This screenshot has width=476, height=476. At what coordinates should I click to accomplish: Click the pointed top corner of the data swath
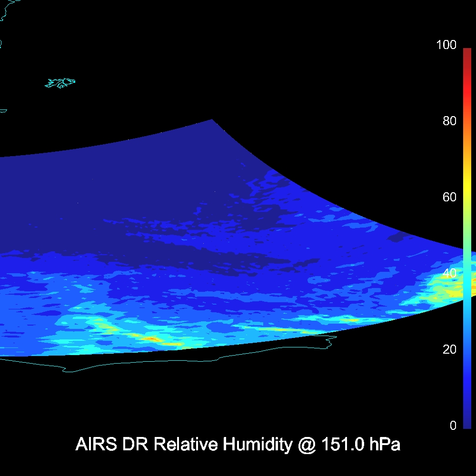click(x=211, y=121)
